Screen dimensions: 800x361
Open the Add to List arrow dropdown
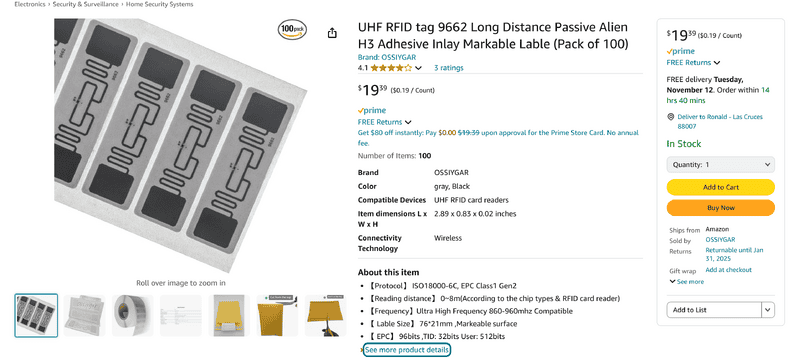click(x=768, y=310)
